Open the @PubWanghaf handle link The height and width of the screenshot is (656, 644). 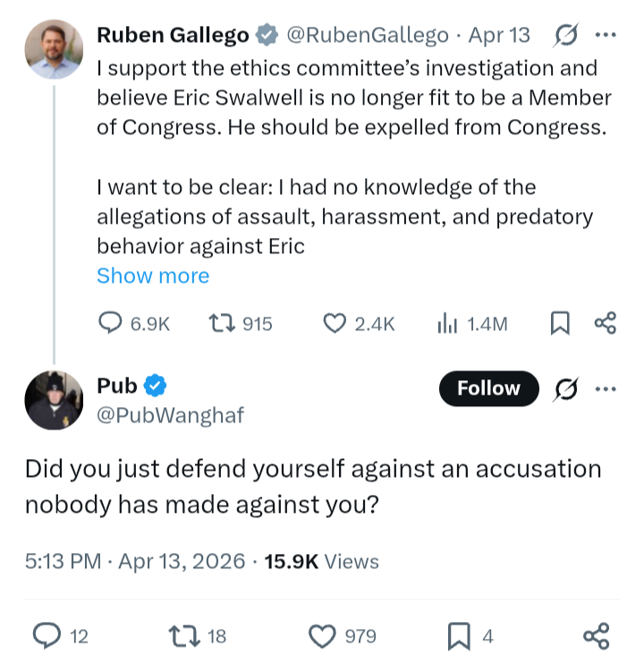click(x=170, y=415)
